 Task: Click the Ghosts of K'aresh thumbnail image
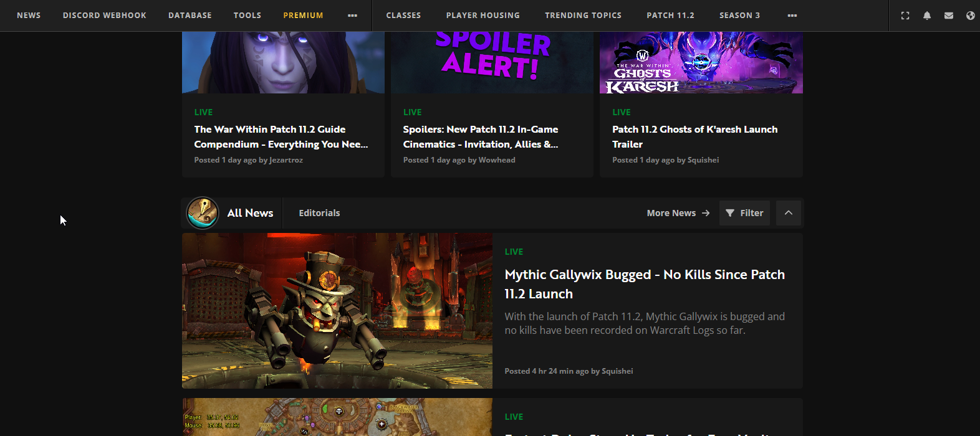coord(701,62)
